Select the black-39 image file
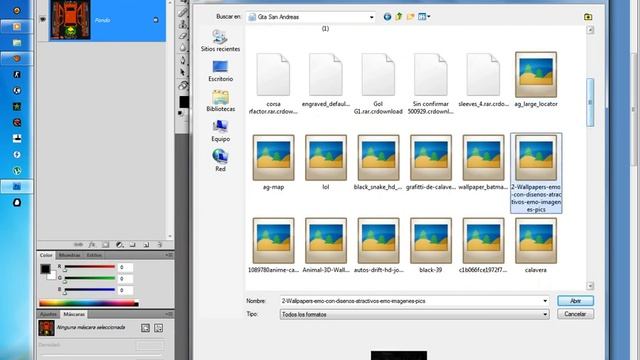 431,246
